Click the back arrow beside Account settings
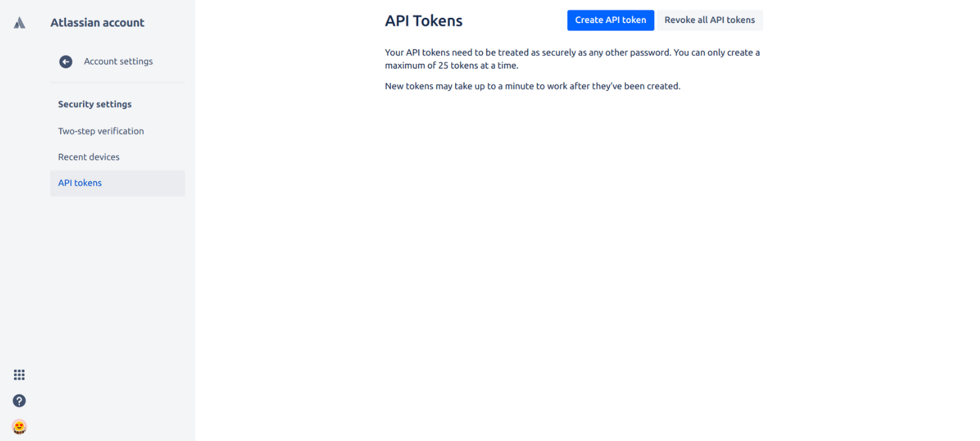The image size is (980, 441). click(x=65, y=61)
